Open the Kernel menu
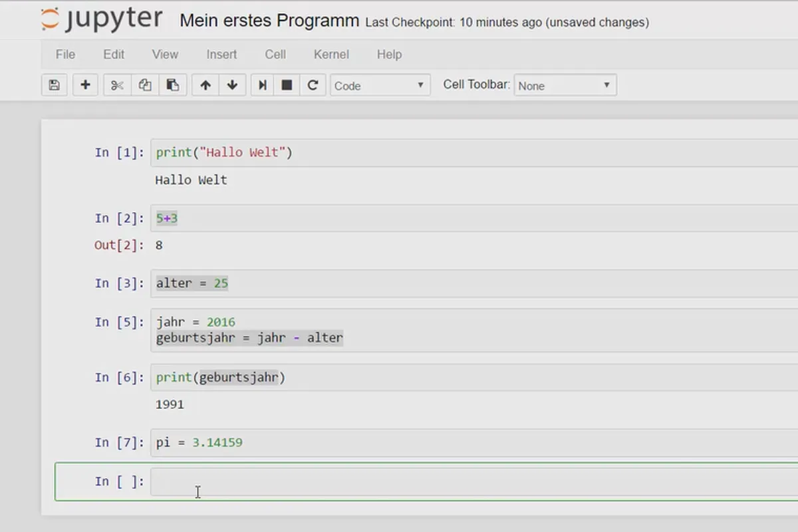The height and width of the screenshot is (532, 798). 331,55
